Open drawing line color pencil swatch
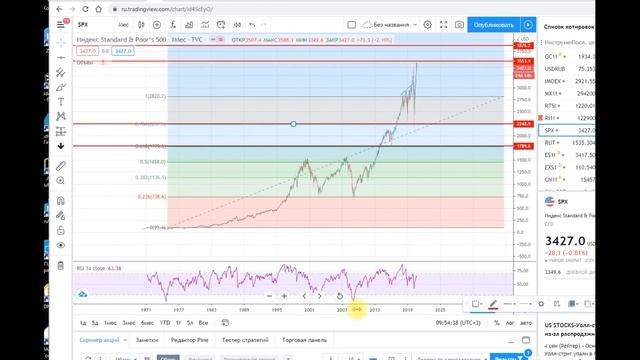Screen dimensions: 640x360 [x=493, y=304]
